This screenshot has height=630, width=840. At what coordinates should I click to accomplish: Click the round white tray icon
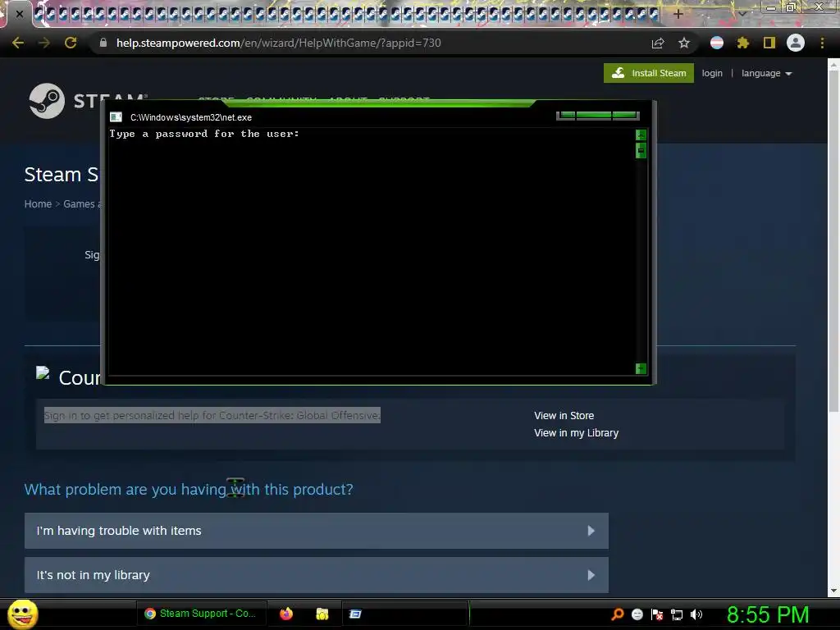637,614
